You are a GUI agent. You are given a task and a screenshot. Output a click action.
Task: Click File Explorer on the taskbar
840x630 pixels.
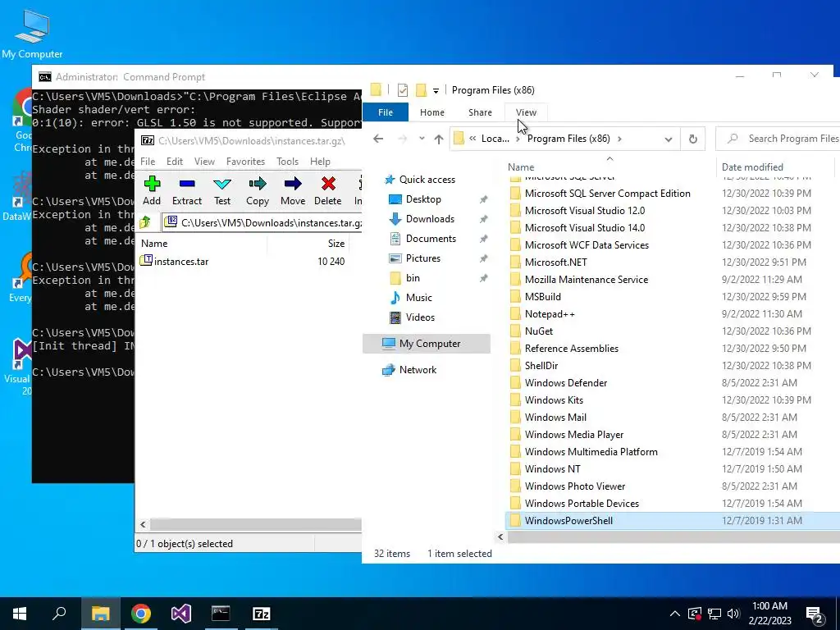coord(100,614)
